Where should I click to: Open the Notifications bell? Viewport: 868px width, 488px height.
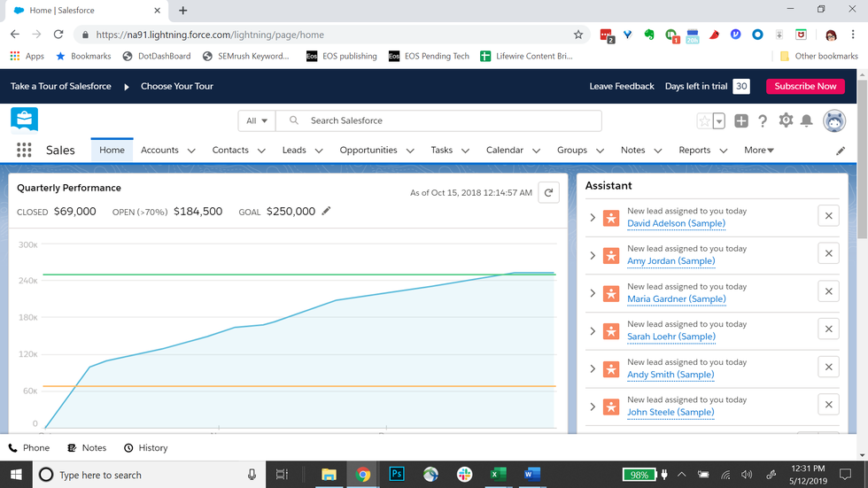click(807, 120)
